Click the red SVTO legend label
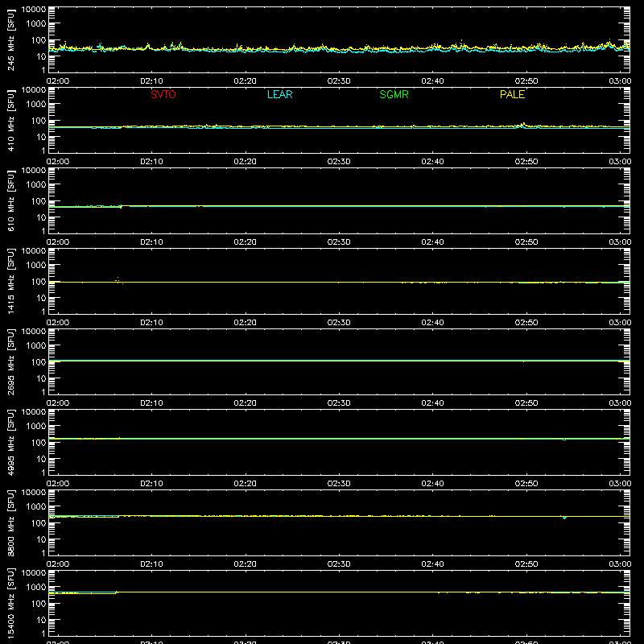This screenshot has width=644, height=644. (x=163, y=94)
